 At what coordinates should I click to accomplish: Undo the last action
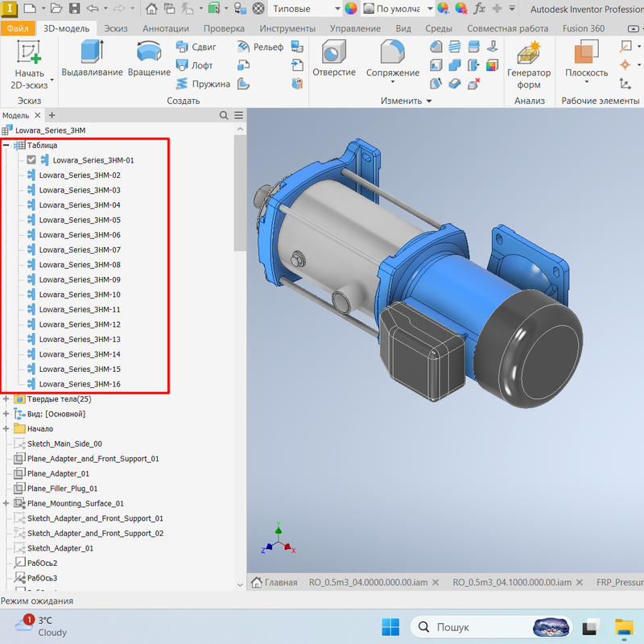click(93, 9)
